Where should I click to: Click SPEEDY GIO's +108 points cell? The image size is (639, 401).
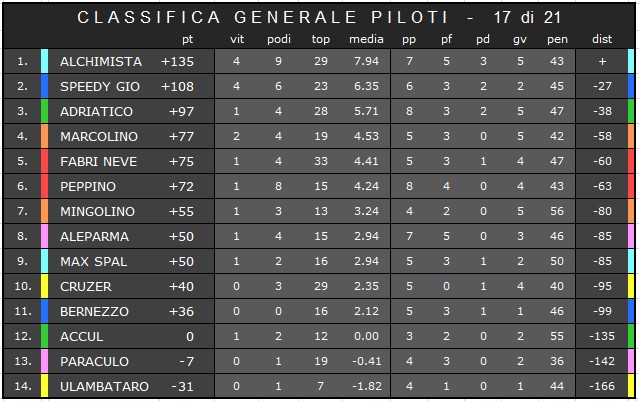[177, 86]
